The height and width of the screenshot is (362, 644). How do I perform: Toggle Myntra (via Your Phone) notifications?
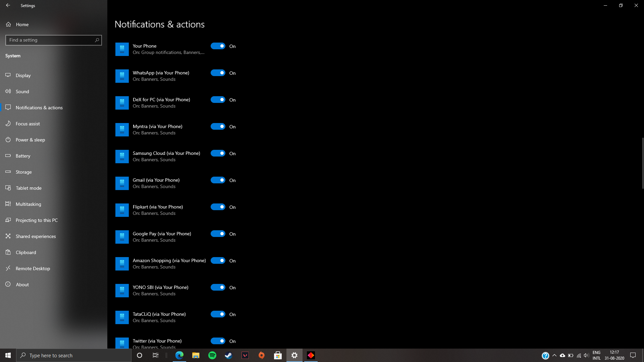pos(218,126)
